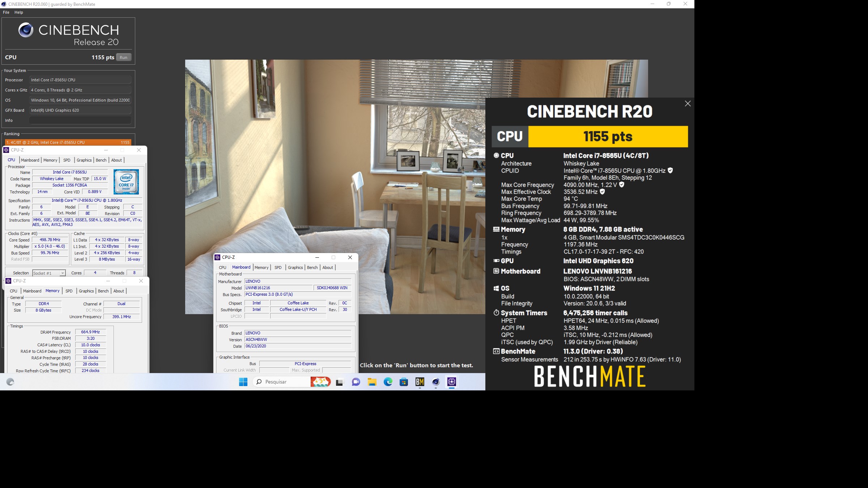Screen dimensions: 868x488
Task: Open File Explorer from taskbar
Action: coord(372,382)
